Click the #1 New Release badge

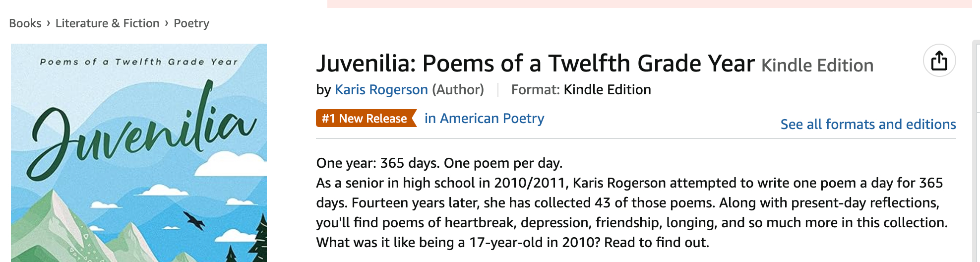(x=365, y=119)
